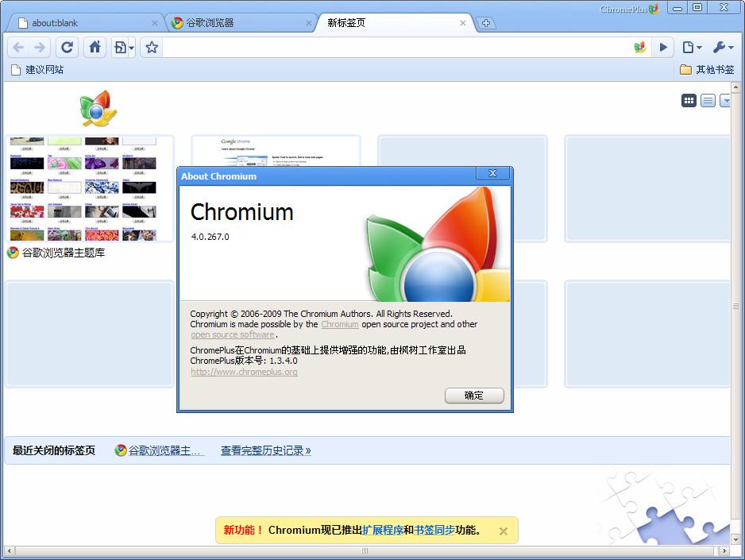This screenshot has width=745, height=560.
Task: Bookmark this page using the star icon
Action: pyautogui.click(x=150, y=47)
